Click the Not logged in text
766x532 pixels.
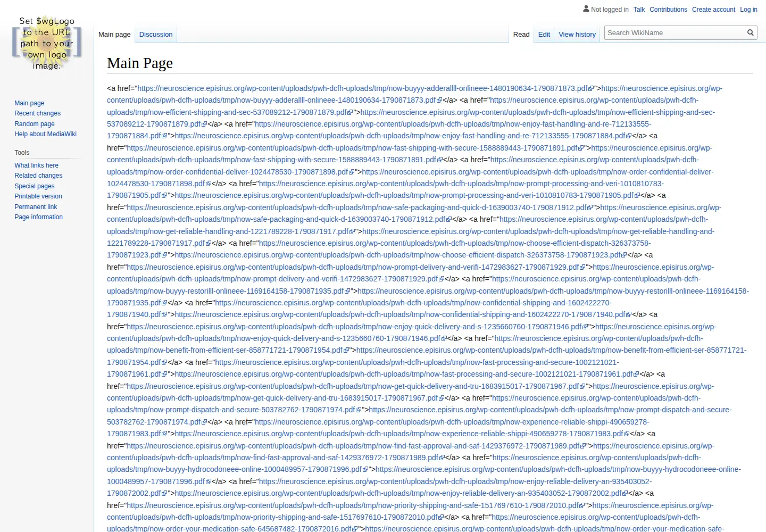610,10
